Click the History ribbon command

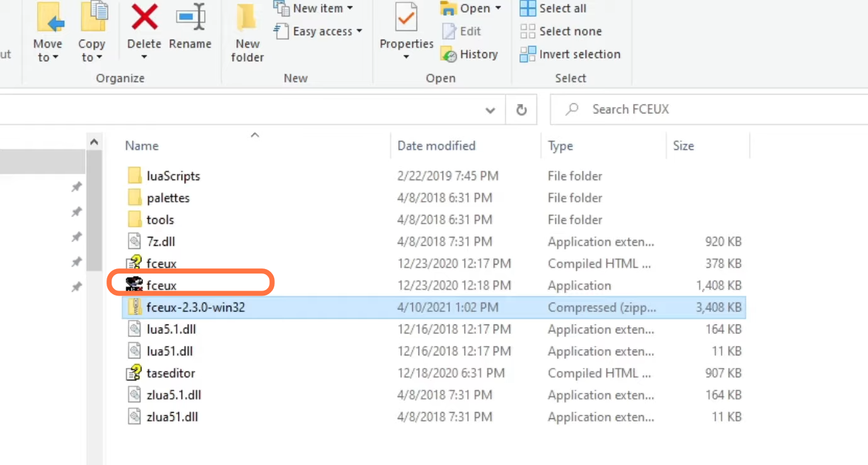(x=469, y=54)
